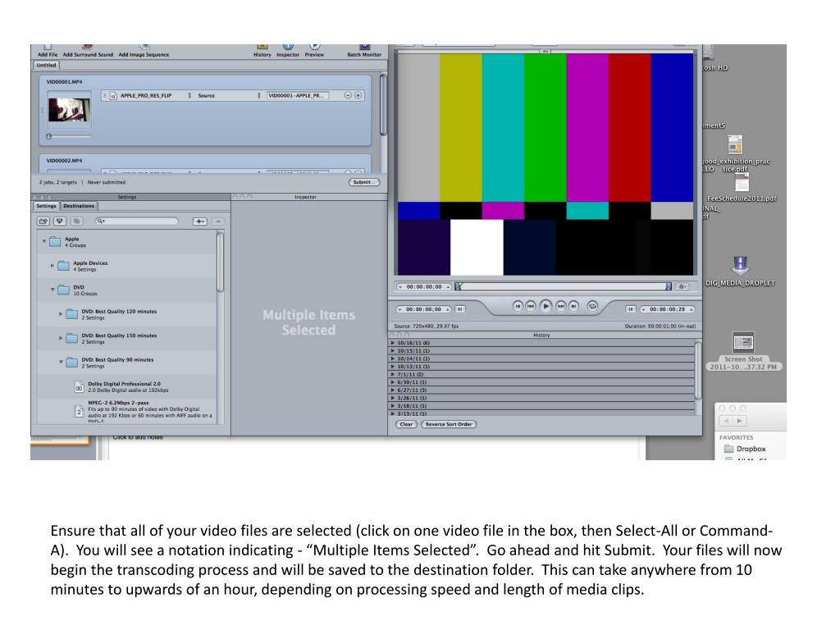Click the Apple Devices folder icon
The image size is (840, 630).
pos(63,266)
